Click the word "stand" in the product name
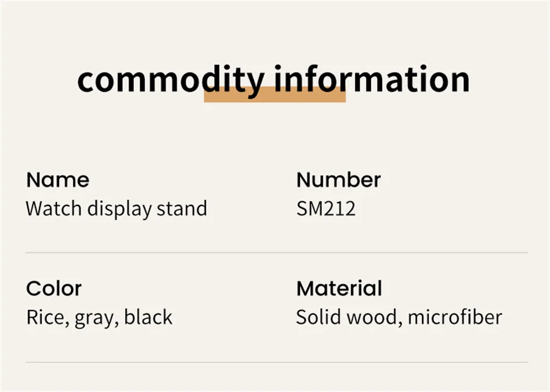This screenshot has height=392, width=550. (x=182, y=208)
